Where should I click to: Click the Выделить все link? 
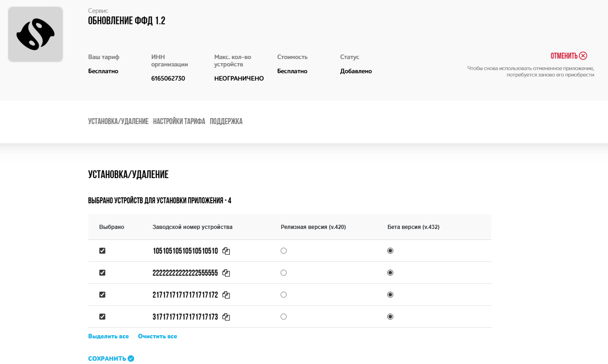click(x=109, y=337)
